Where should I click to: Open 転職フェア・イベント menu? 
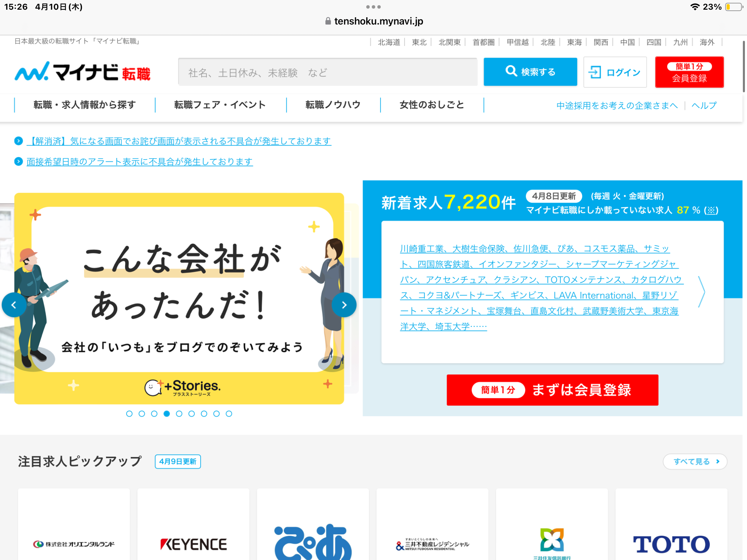(220, 105)
